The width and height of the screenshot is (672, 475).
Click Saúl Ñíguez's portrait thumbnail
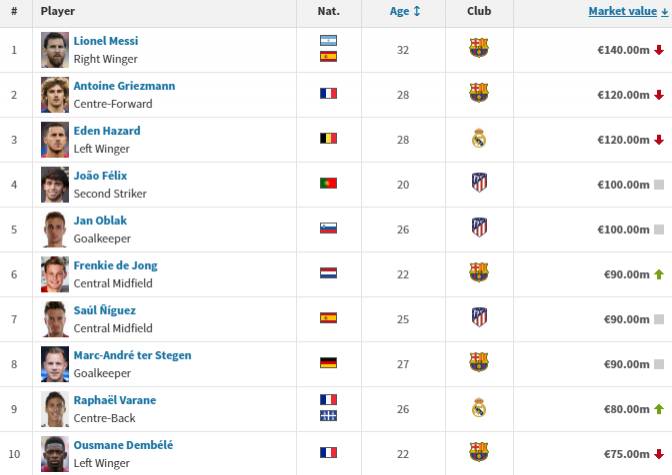[x=55, y=319]
